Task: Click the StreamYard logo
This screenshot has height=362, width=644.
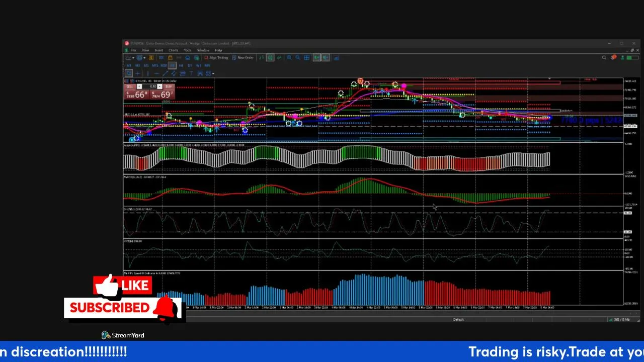Action: [123, 335]
